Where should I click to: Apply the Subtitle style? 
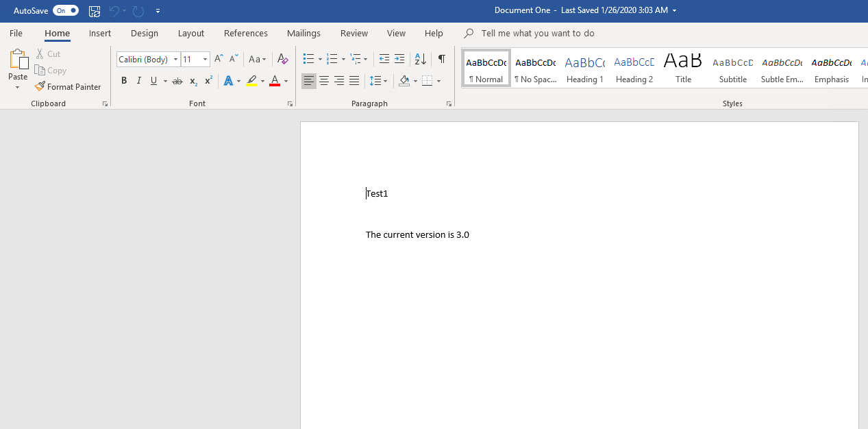[733, 68]
